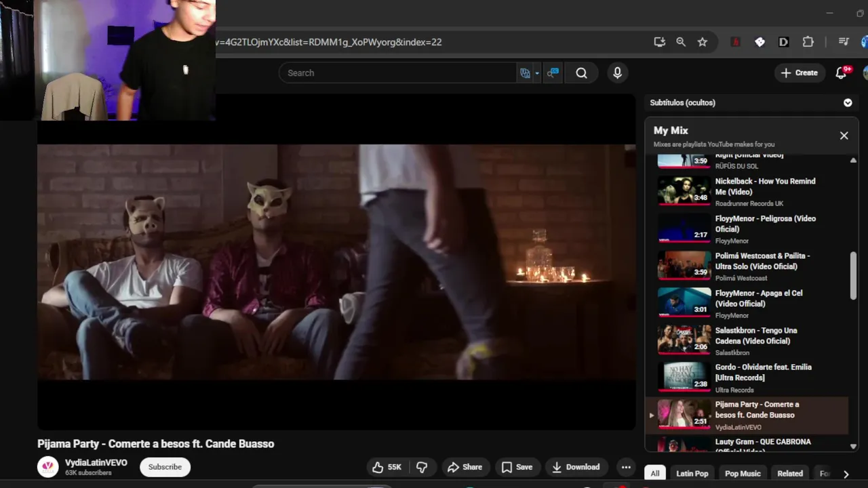Select the Related filter chip
The image size is (868, 488).
(x=790, y=474)
